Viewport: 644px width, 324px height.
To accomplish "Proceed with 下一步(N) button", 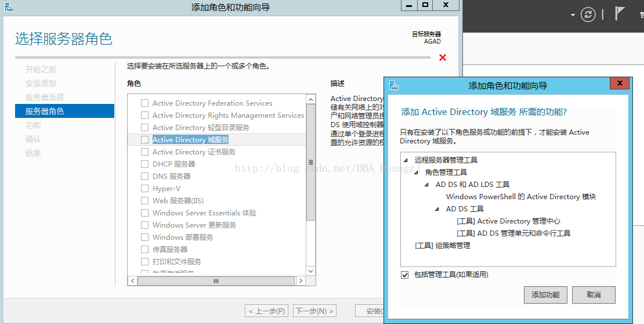I will (314, 311).
